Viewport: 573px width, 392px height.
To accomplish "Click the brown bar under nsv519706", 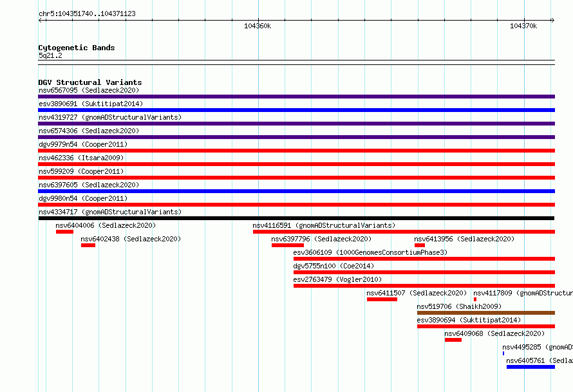I will (x=486, y=313).
